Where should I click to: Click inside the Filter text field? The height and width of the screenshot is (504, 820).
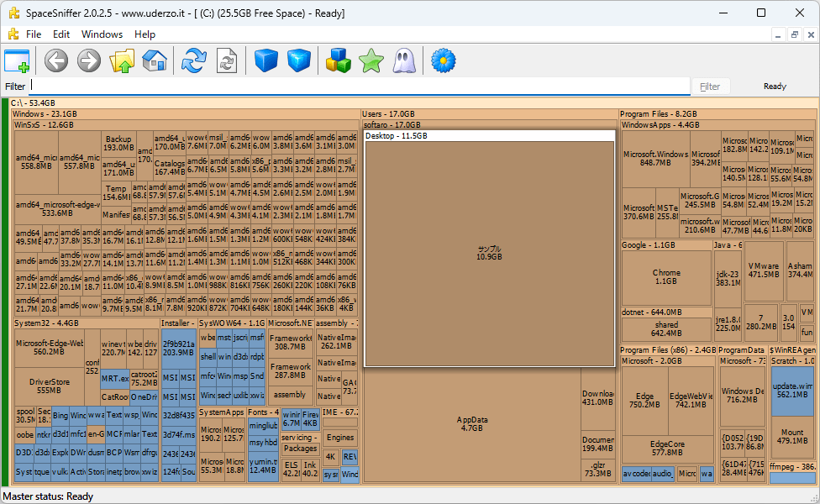click(x=360, y=86)
